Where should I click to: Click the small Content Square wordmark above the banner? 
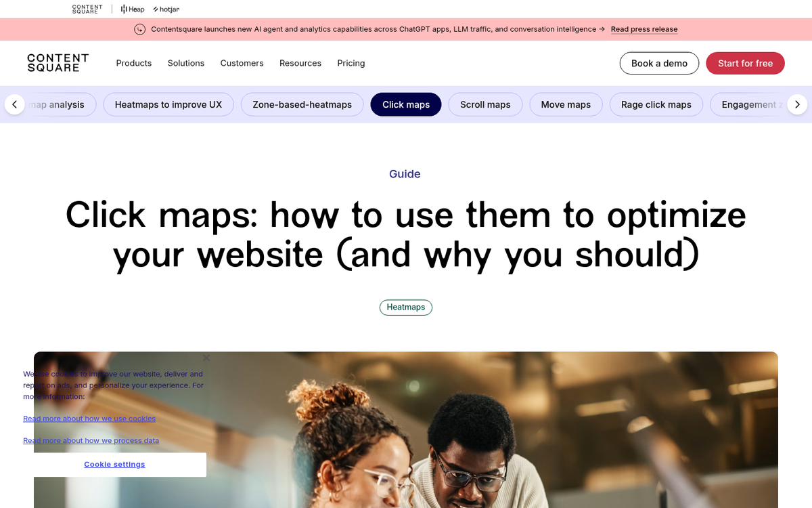coord(87,9)
